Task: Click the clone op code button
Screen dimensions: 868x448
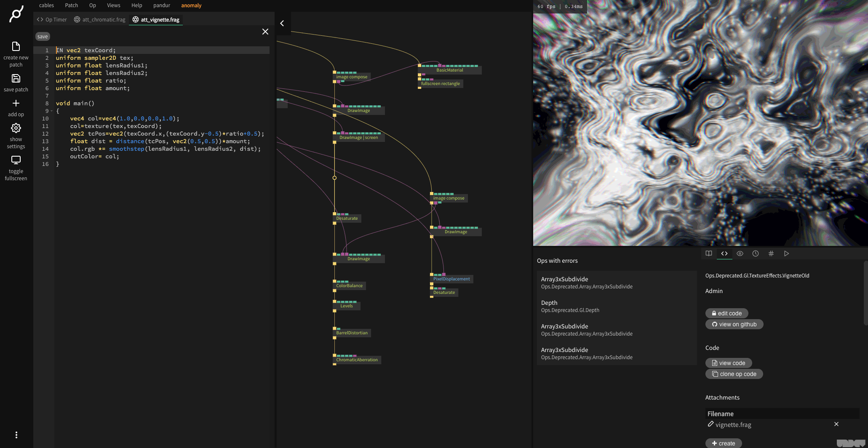Action: (734, 374)
